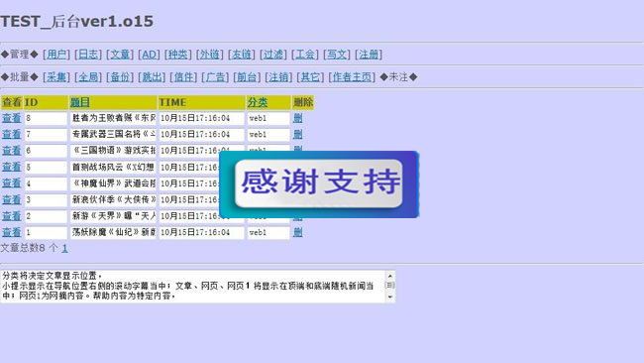Viewport: 644px width, 363px height.
Task: Delete article 7 via 删 link
Action: click(298, 134)
